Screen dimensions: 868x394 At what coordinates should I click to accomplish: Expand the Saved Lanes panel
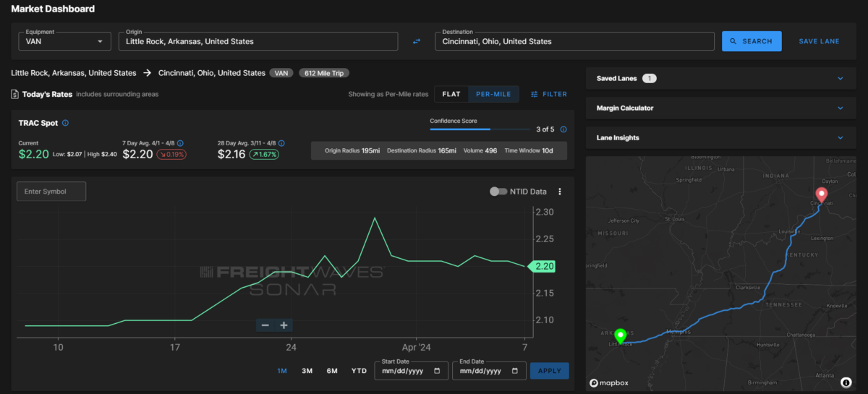[720, 78]
